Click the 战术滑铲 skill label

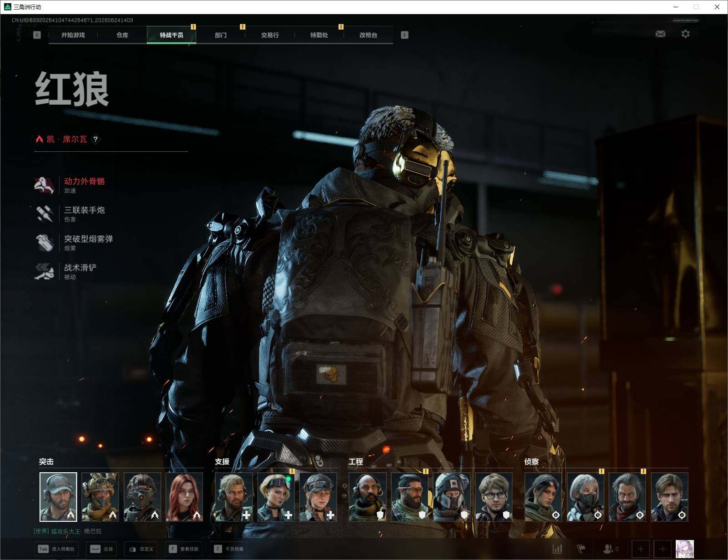80,267
